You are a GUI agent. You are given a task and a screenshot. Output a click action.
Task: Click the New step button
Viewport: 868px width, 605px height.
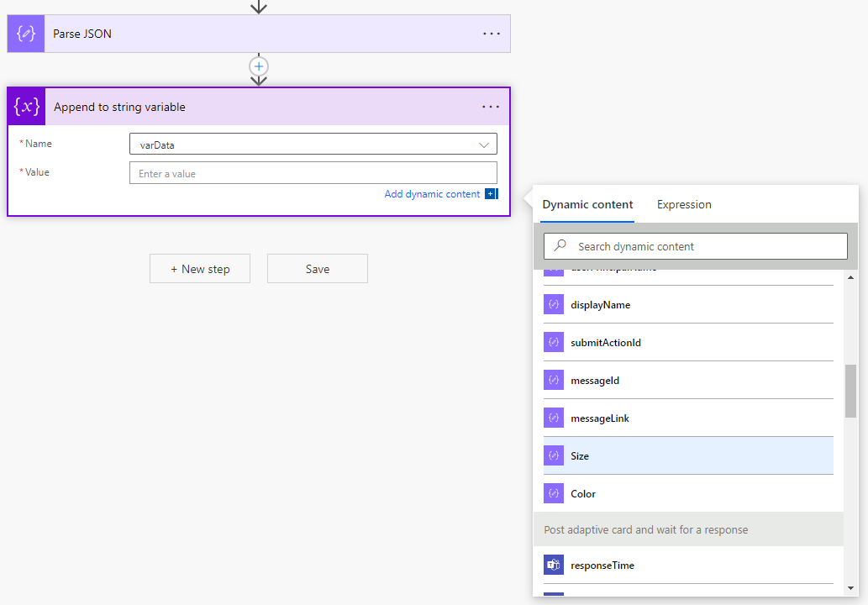point(200,269)
